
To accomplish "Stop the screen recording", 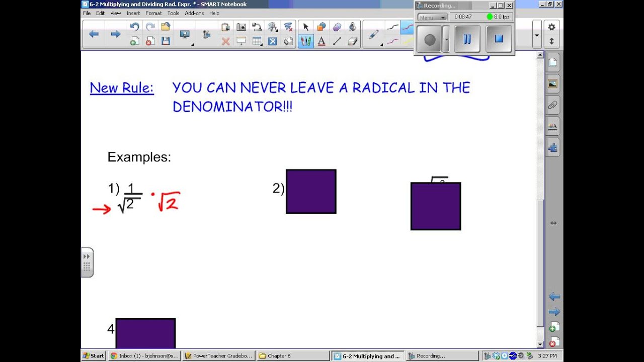I will tap(499, 39).
